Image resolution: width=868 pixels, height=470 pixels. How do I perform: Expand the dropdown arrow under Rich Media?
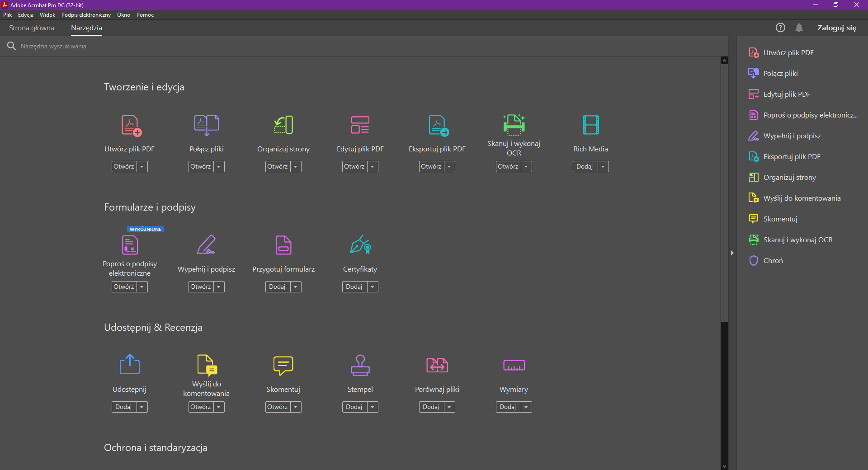pyautogui.click(x=603, y=167)
